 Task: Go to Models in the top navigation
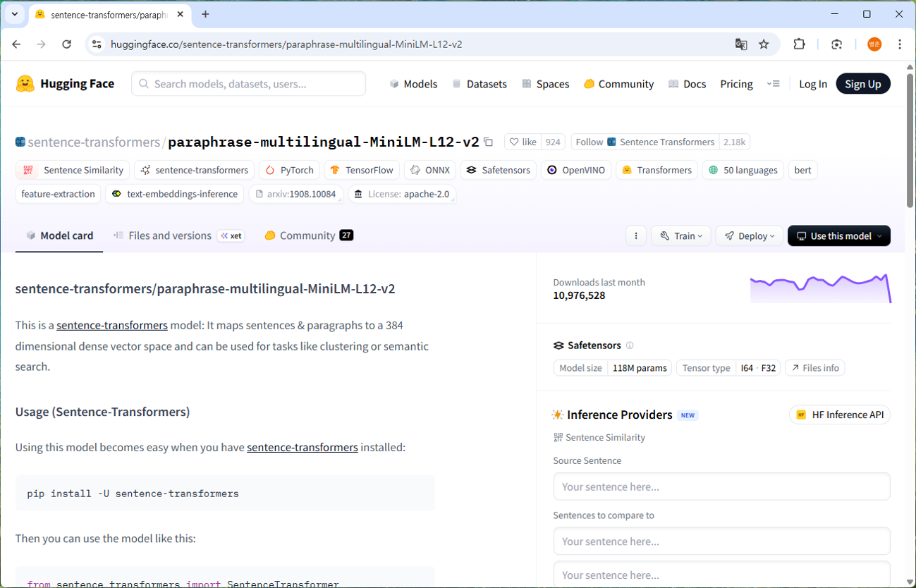pyautogui.click(x=413, y=84)
